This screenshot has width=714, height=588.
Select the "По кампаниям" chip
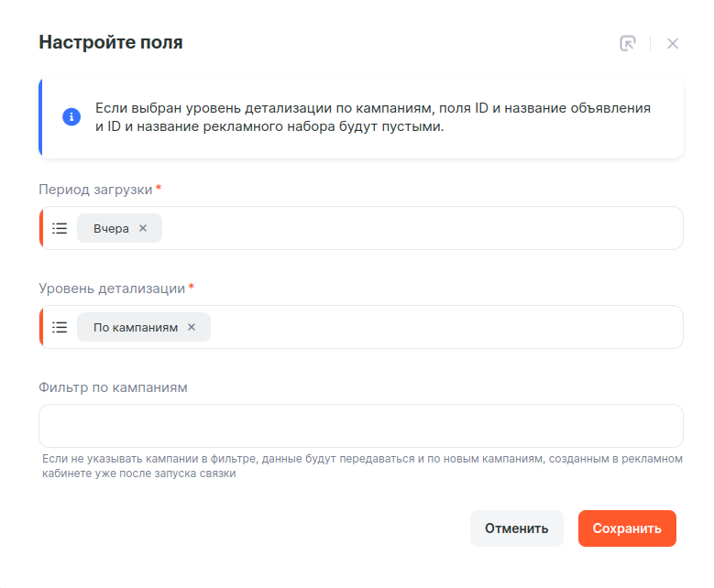click(x=136, y=327)
